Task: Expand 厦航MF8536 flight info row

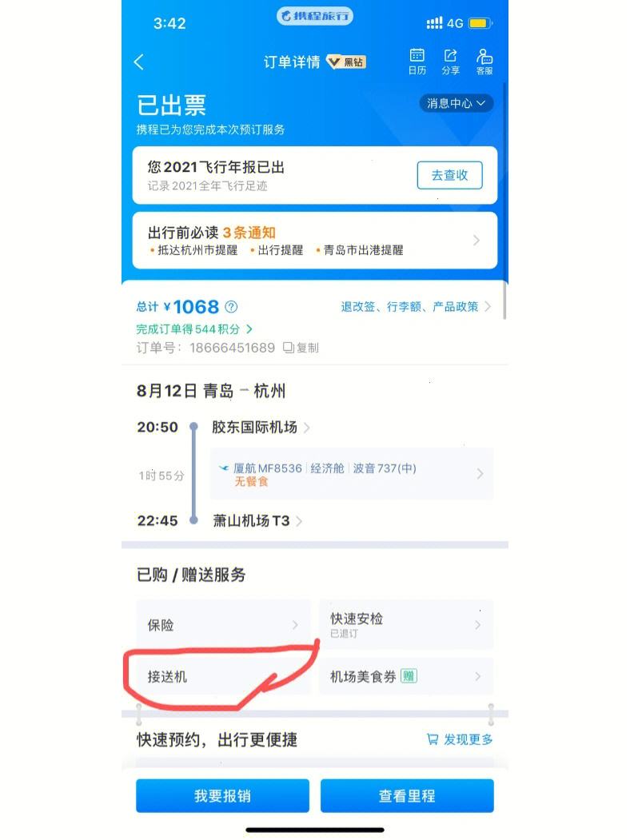Action: 352,474
